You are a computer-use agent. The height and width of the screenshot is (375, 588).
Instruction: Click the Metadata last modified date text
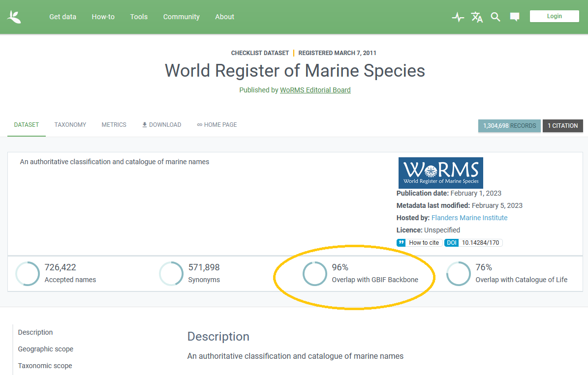(460, 205)
